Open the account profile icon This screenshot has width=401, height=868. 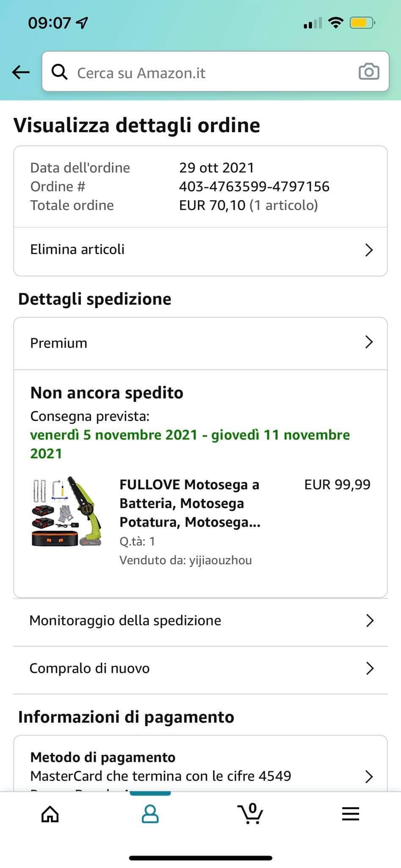click(x=150, y=814)
